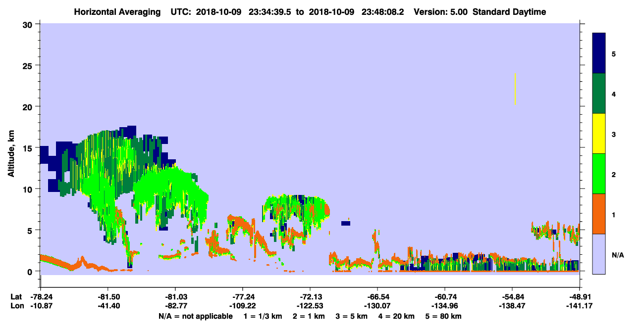644x330 pixels.
Task: Click the dark green colorbar segment labeled 4
Action: pos(599,94)
